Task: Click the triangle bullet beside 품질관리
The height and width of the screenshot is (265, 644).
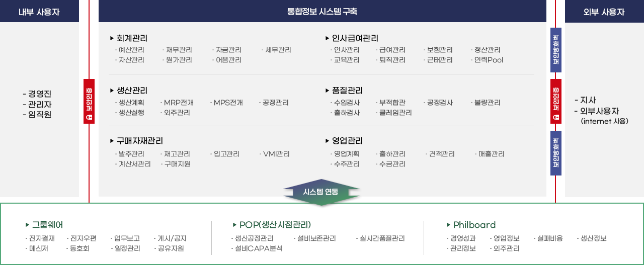Action: [x=328, y=91]
